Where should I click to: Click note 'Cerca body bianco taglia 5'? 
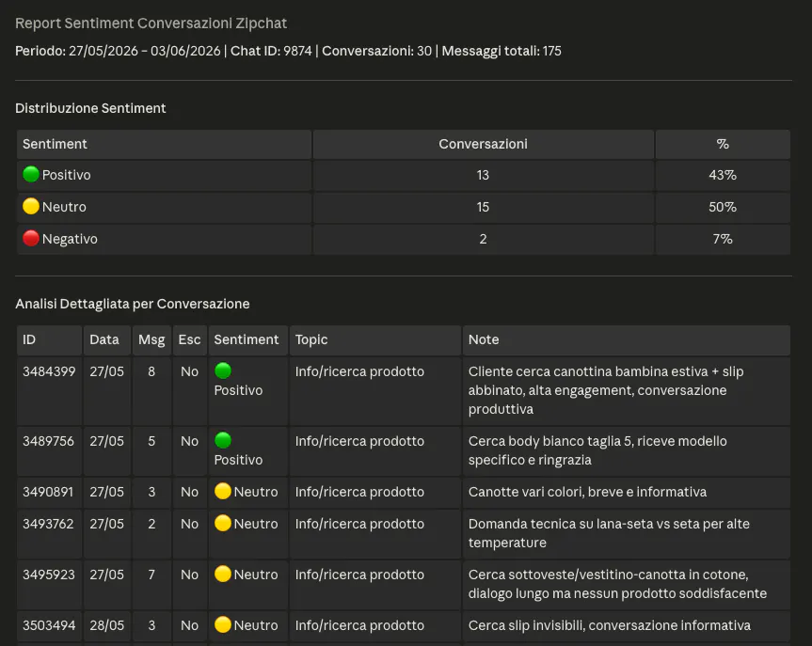[x=597, y=450]
